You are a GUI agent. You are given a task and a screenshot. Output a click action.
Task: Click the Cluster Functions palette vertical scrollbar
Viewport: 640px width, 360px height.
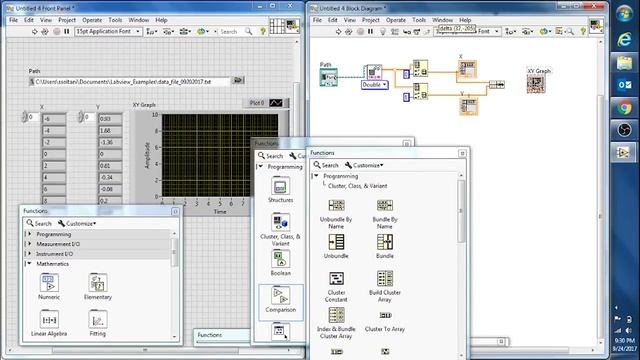coord(461,211)
